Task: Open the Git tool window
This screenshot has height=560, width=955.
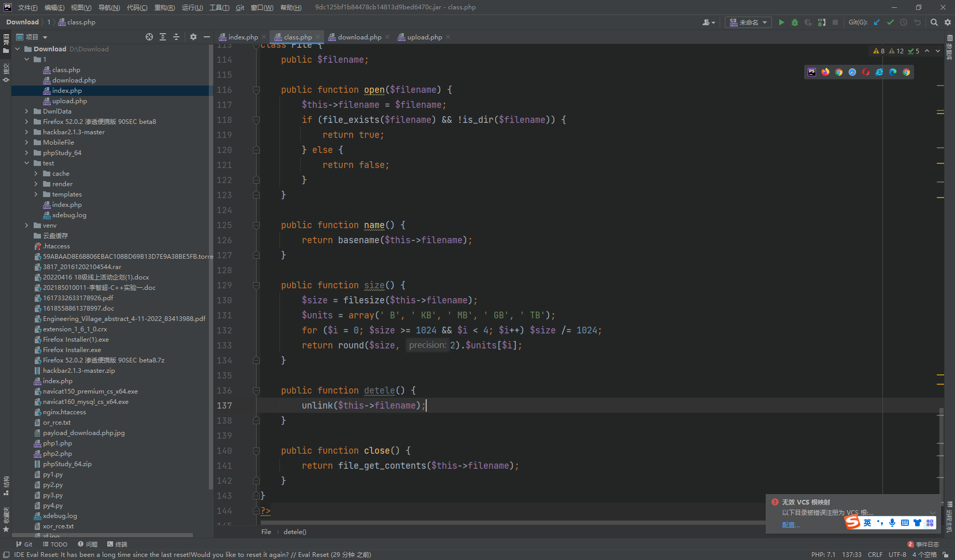Action: (x=24, y=544)
